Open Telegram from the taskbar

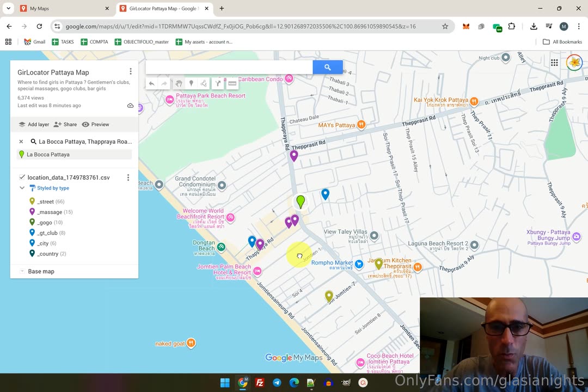click(x=277, y=383)
